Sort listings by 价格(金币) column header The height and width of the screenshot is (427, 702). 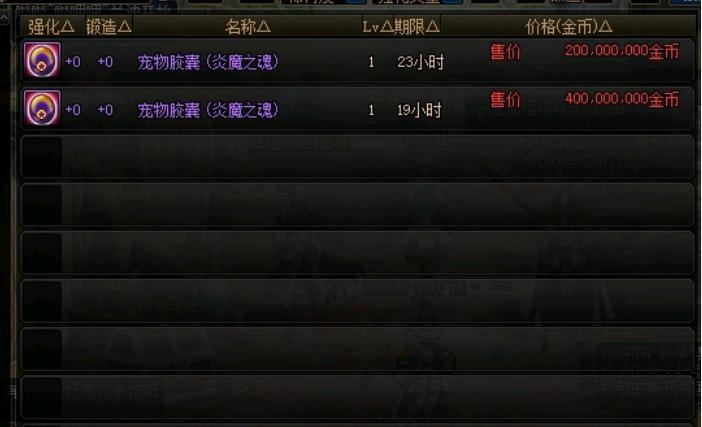pyautogui.click(x=569, y=27)
